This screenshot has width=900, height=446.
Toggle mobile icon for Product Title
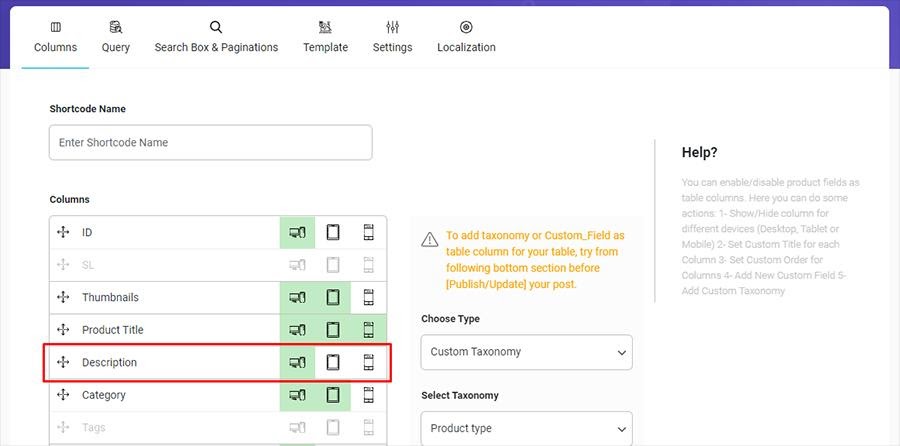(x=368, y=330)
